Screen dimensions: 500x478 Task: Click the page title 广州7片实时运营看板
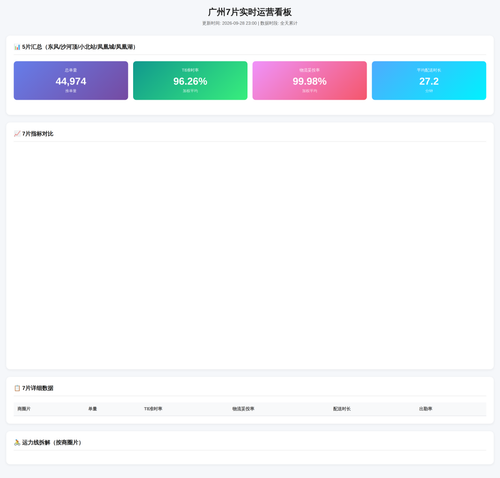tap(250, 12)
